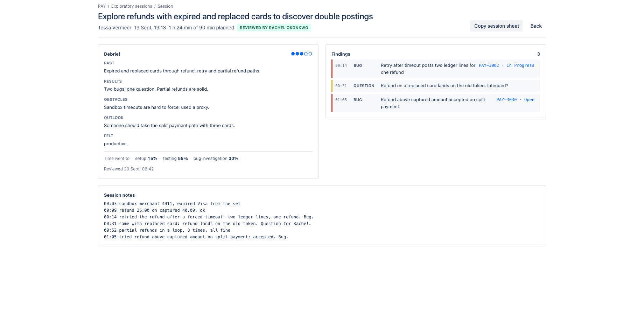Click the bug investigation 30% value

pos(216,159)
